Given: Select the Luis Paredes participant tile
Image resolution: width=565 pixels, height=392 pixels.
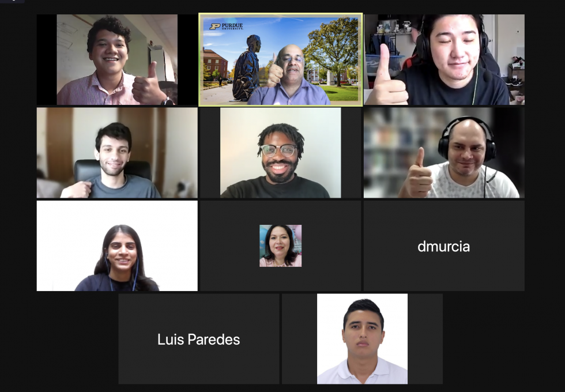Looking at the screenshot, I should click(199, 339).
